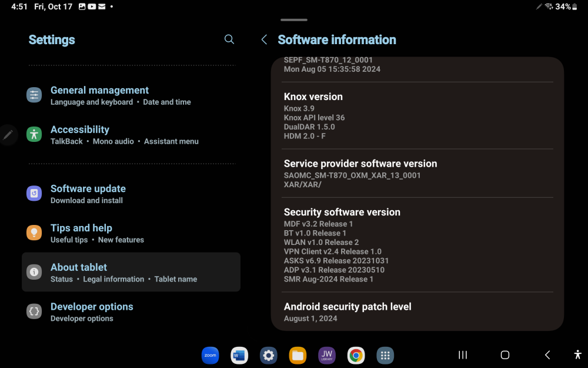The width and height of the screenshot is (588, 368).
Task: Open the JW Library app
Action: [326, 355]
